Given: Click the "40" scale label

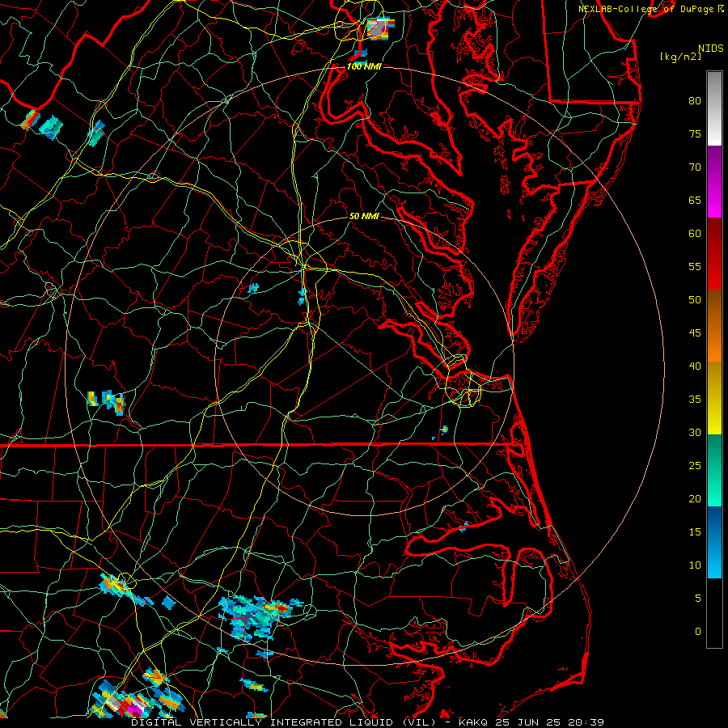Looking at the screenshot, I should pos(695,366).
